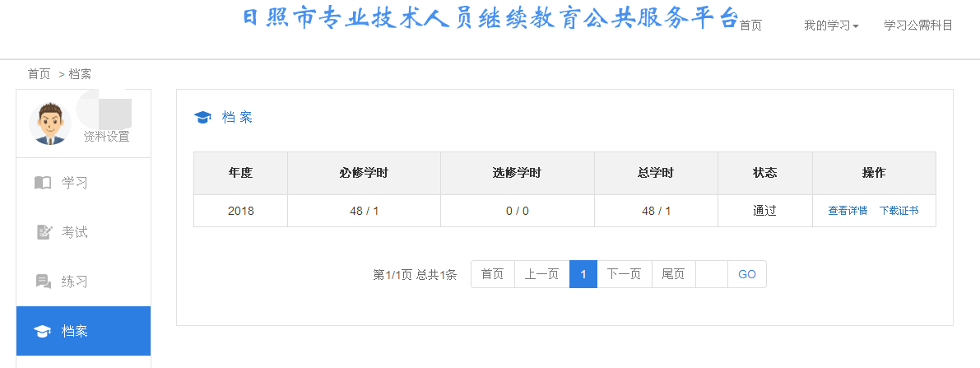Open 首页 in the top navigation
The image size is (980, 368).
tap(750, 26)
